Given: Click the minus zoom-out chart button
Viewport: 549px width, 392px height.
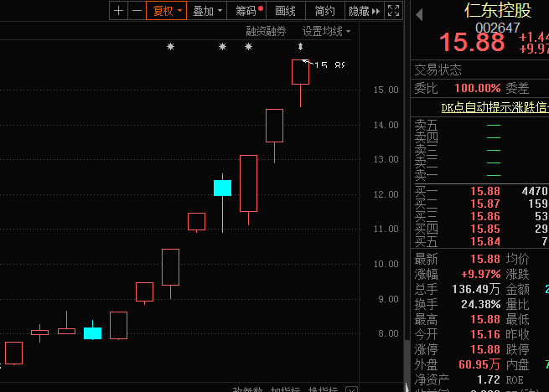Looking at the screenshot, I should [x=136, y=11].
